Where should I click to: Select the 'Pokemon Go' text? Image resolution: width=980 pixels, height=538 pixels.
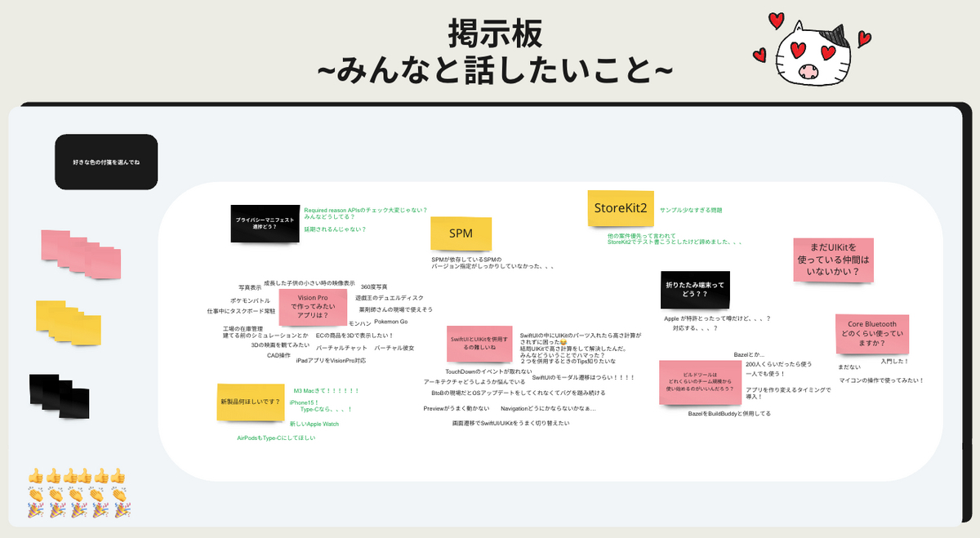click(x=391, y=322)
